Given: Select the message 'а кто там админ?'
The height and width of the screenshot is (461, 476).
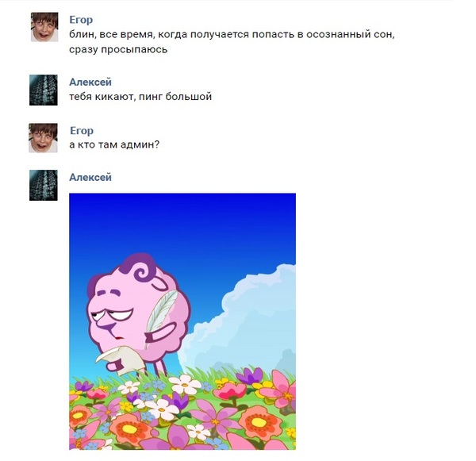Looking at the screenshot, I should 114,144.
